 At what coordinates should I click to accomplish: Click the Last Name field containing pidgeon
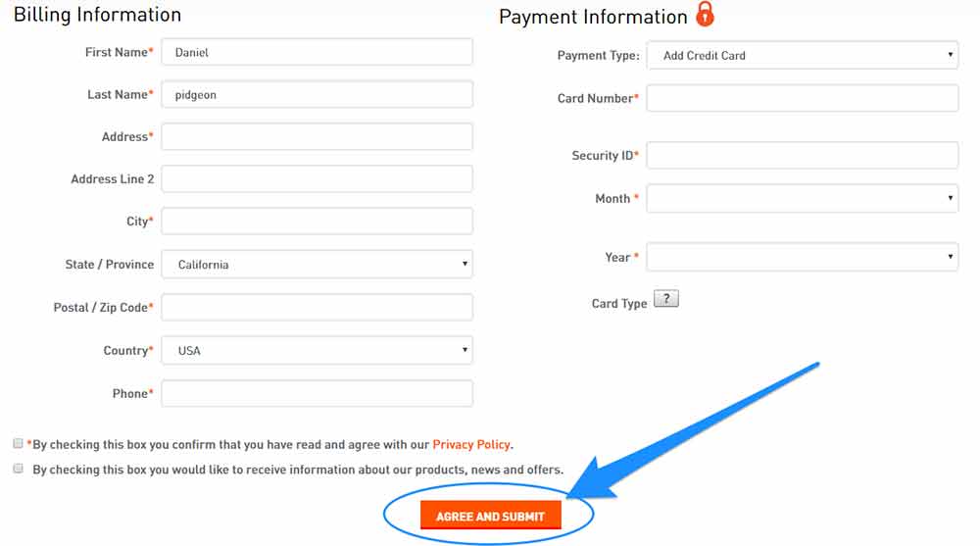[317, 94]
